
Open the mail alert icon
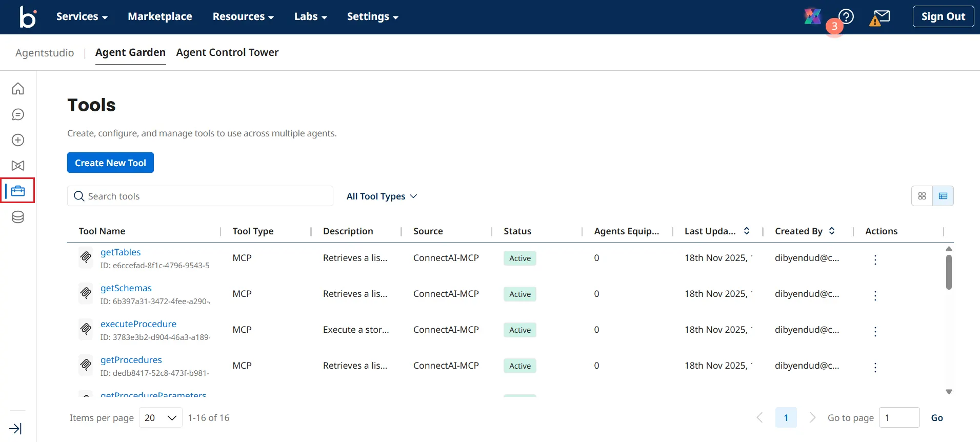[x=880, y=18]
